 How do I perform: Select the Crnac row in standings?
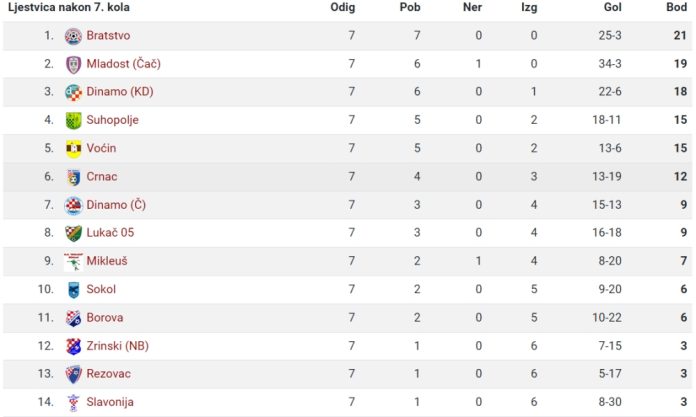[x=348, y=177]
